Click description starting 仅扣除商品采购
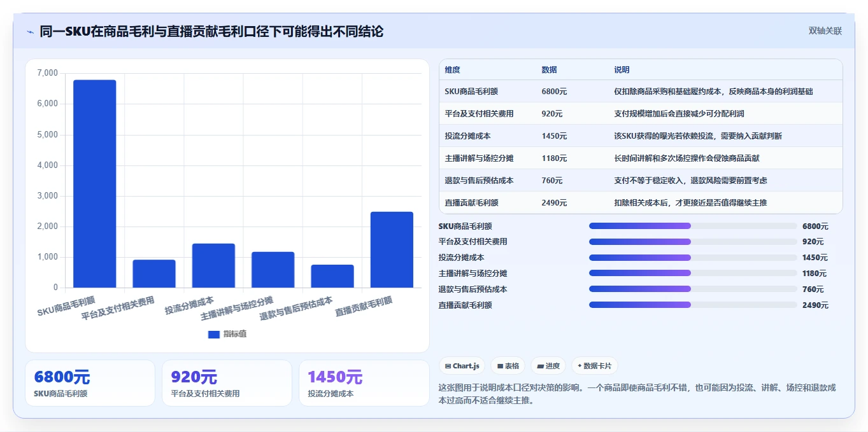Screen dimensions: 868x432 [713, 92]
